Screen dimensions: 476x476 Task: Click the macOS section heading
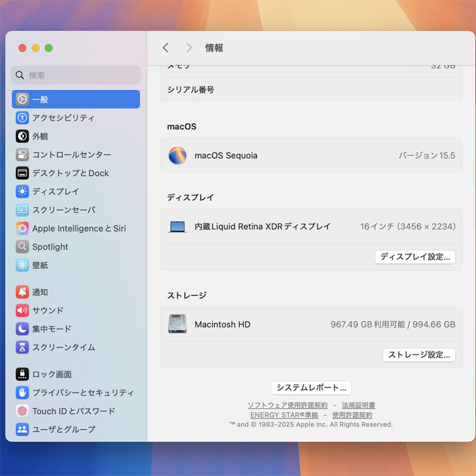click(181, 126)
